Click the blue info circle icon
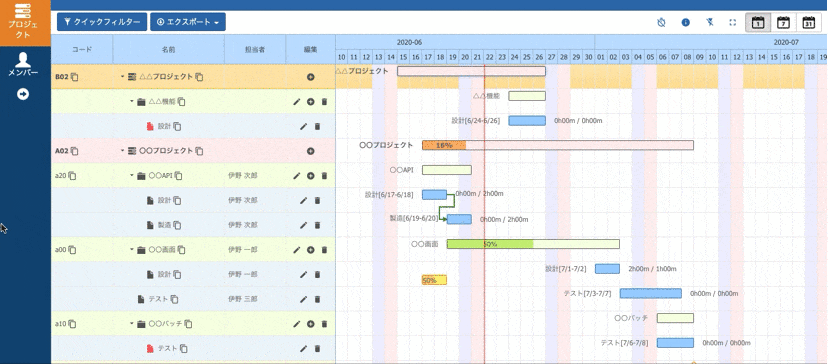This screenshot has width=828, height=364. click(685, 23)
